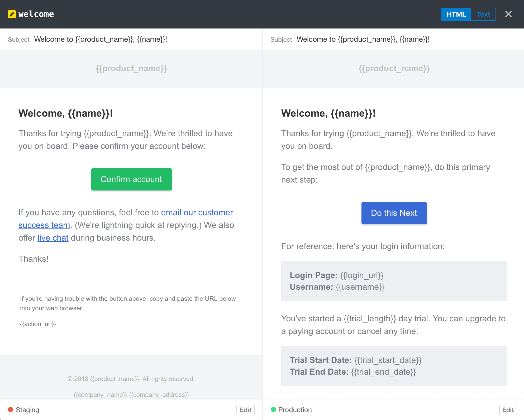This screenshot has width=524, height=420.
Task: Edit the Staging template
Action: click(x=245, y=410)
